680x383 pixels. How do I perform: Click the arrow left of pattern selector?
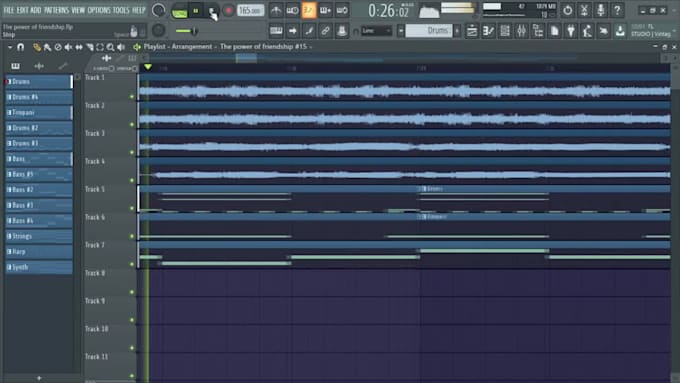pyautogui.click(x=401, y=31)
